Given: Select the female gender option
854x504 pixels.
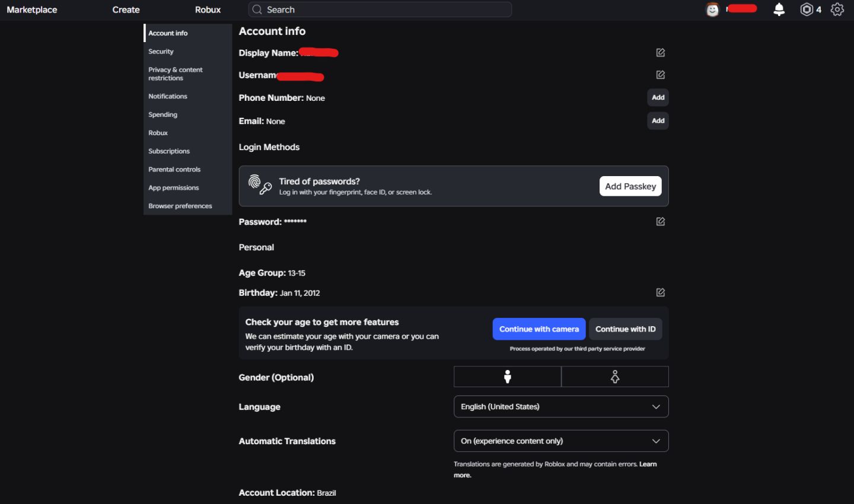Looking at the screenshot, I should click(615, 377).
